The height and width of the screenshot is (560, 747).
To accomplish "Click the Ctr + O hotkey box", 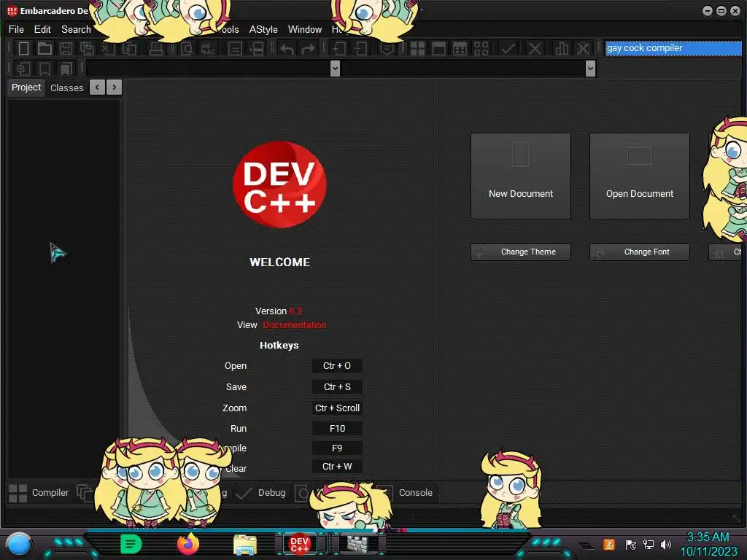I will point(337,366).
